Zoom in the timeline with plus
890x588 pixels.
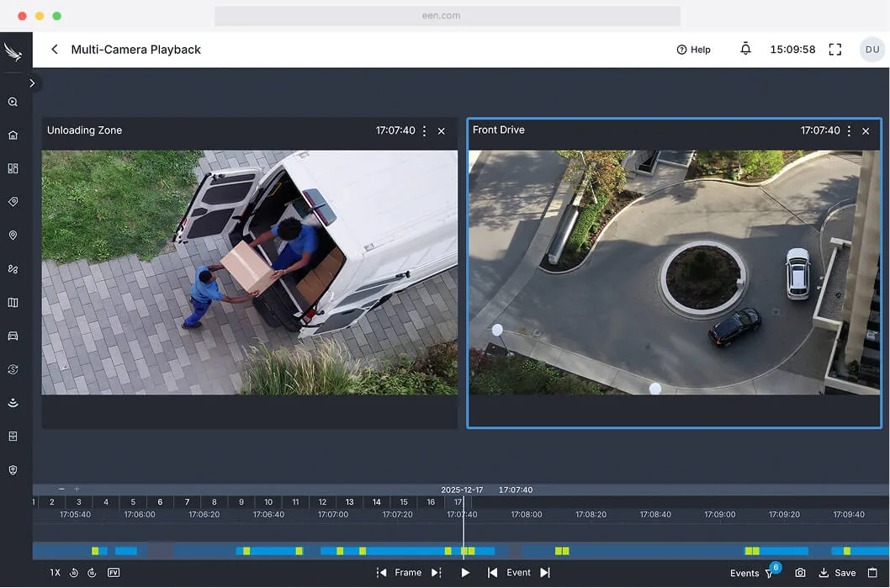click(x=77, y=489)
